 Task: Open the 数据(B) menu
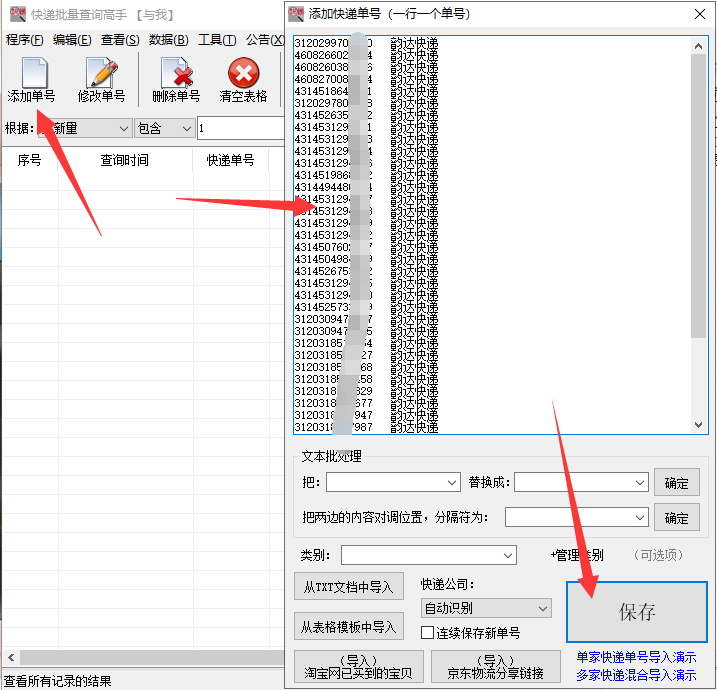[168, 40]
